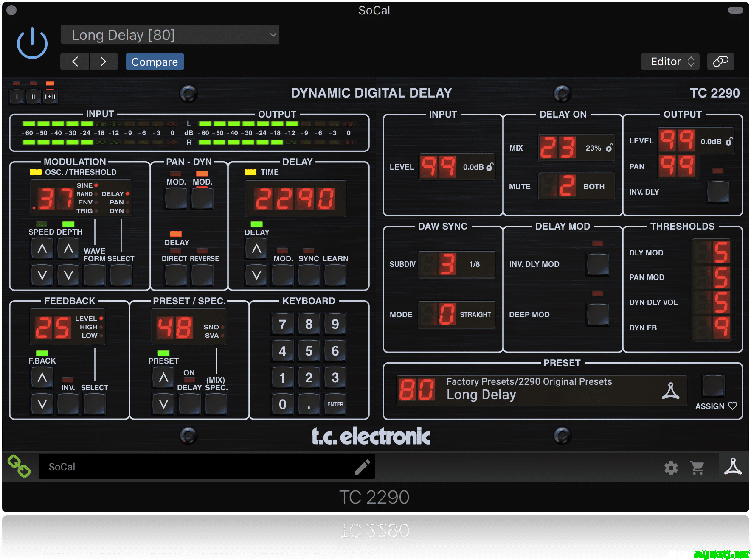
Task: Toggle the DYN MOD. button
Action: 202,199
